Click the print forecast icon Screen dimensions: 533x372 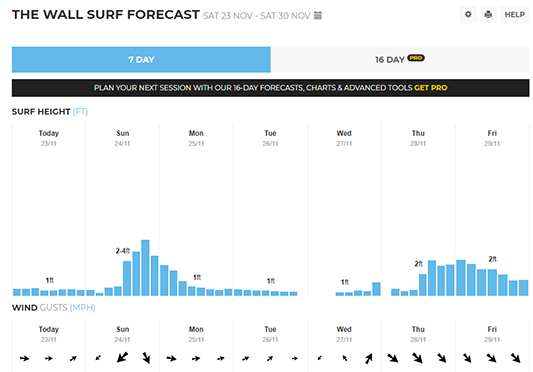[x=488, y=15]
